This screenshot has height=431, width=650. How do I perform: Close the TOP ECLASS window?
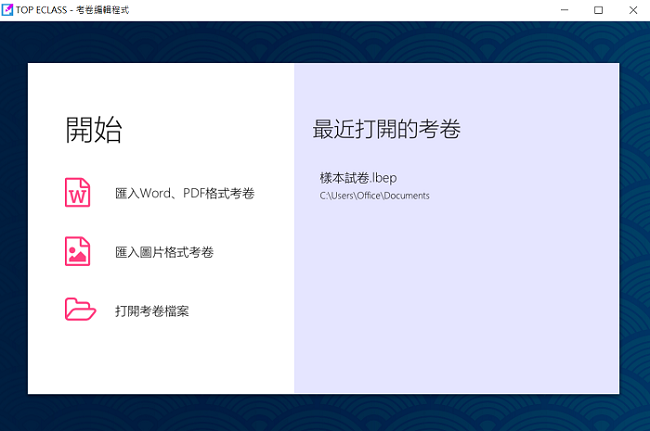click(x=630, y=9)
